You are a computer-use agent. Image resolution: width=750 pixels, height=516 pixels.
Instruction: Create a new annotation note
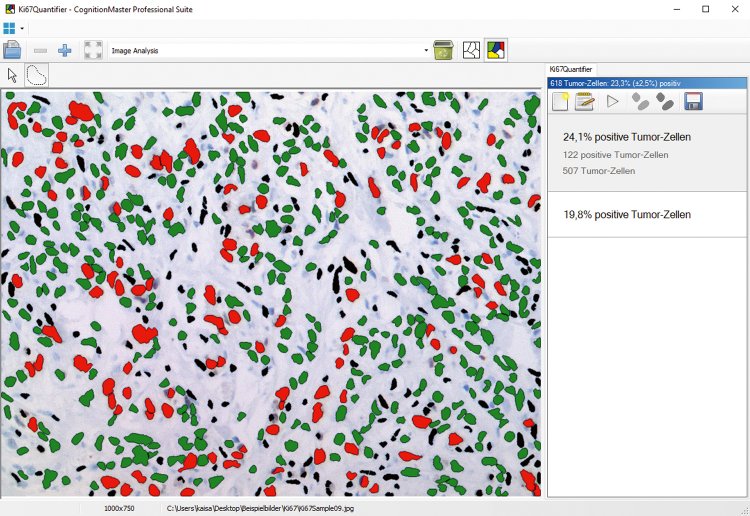(560, 101)
